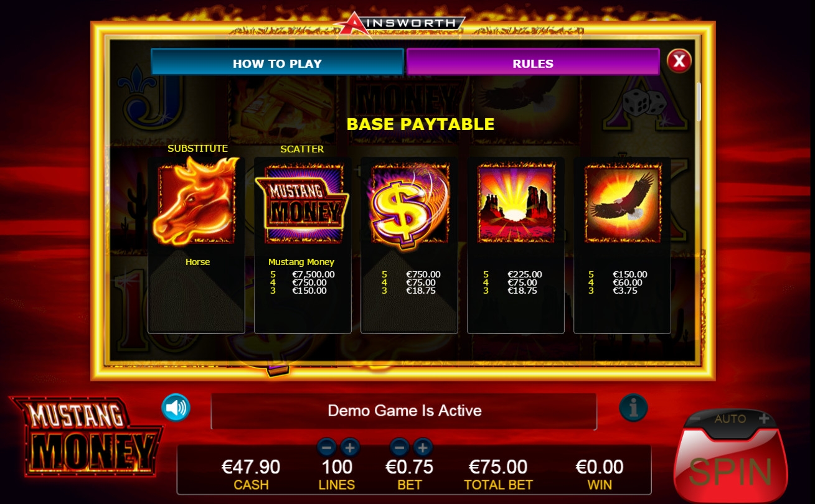Click the Ainsworth logo at top
Image resolution: width=815 pixels, height=504 pixels.
pos(400,24)
